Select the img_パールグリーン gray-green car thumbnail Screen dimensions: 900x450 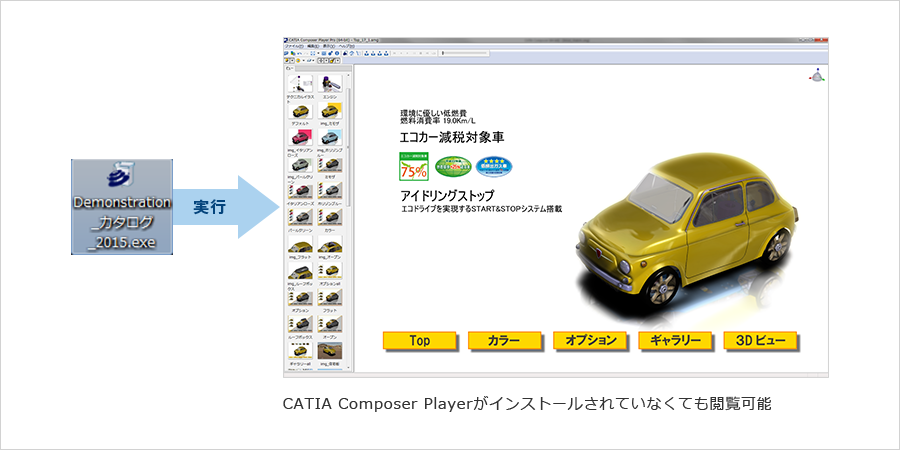pos(300,164)
